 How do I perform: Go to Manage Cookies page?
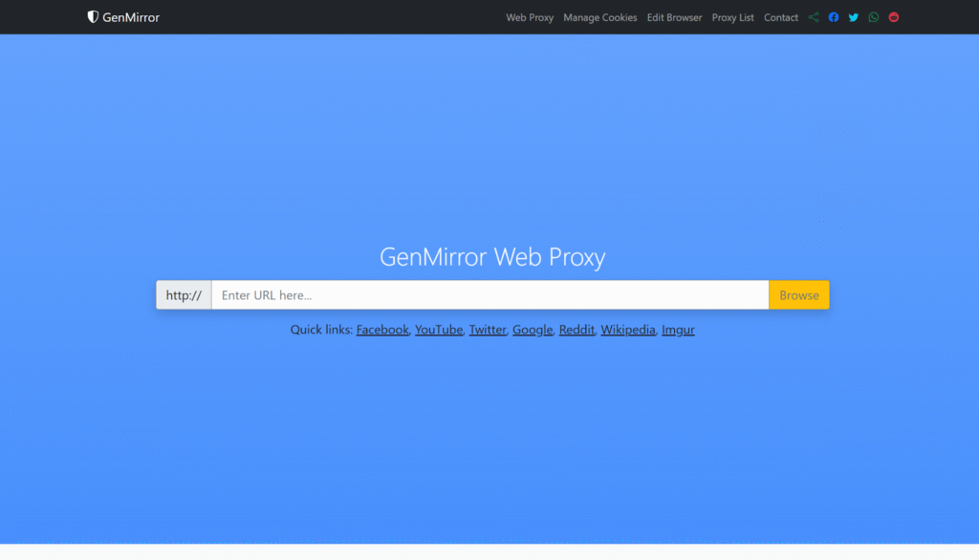(599, 17)
